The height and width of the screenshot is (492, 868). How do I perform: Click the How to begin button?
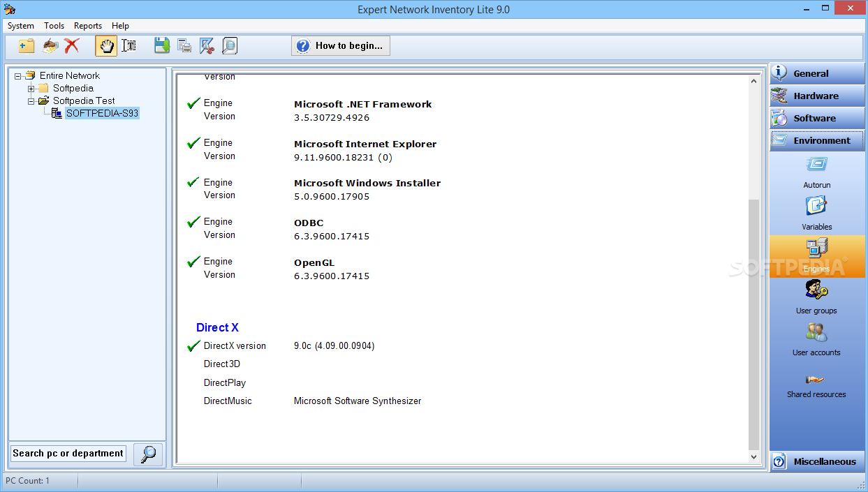pyautogui.click(x=341, y=46)
